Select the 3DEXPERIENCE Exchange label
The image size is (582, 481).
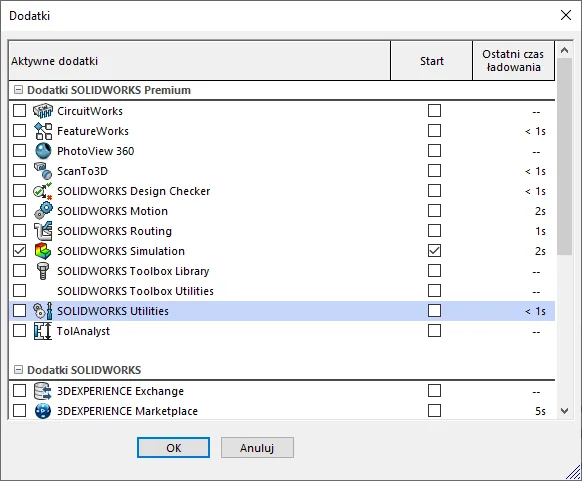[120, 391]
